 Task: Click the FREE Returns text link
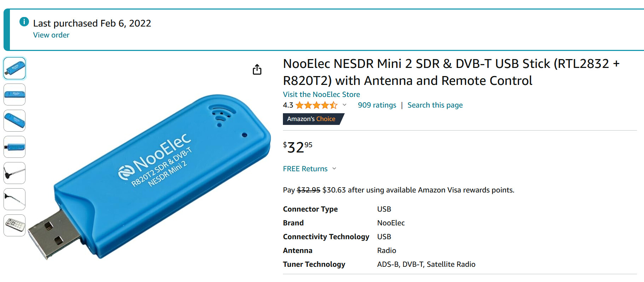tap(305, 169)
